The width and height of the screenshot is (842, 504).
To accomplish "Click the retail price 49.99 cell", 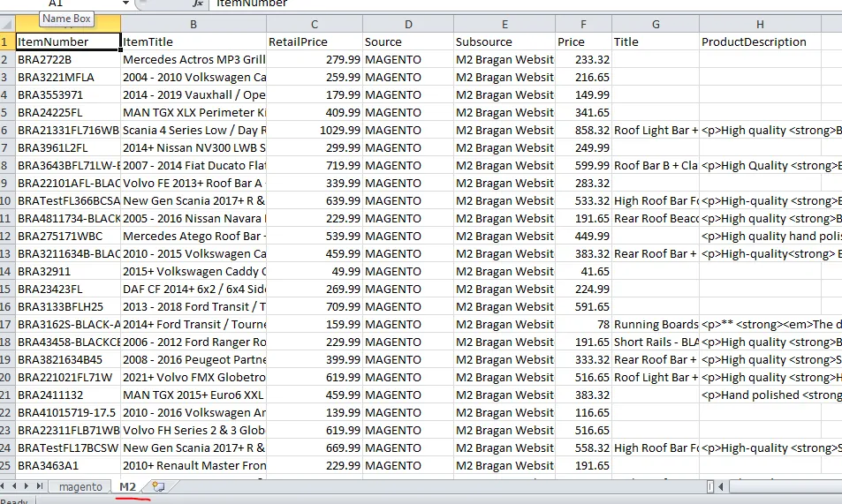I will pyautogui.click(x=315, y=272).
